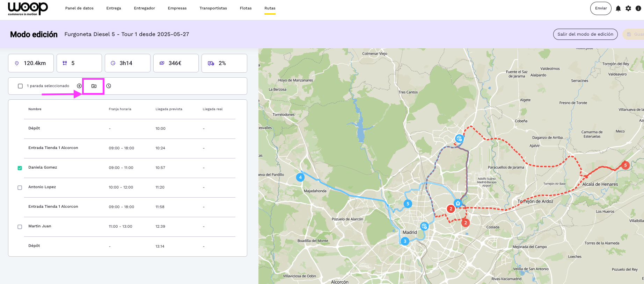644x284 pixels.
Task: Click the 10:24 Entrada Tienda 1 Alcorcon row
Action: (130, 148)
